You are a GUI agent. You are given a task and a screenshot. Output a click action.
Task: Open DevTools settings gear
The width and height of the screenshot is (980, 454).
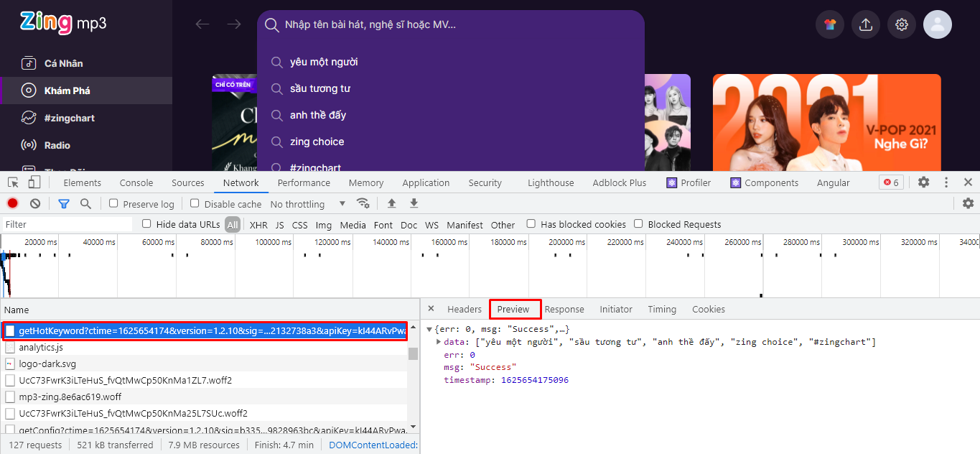click(924, 182)
